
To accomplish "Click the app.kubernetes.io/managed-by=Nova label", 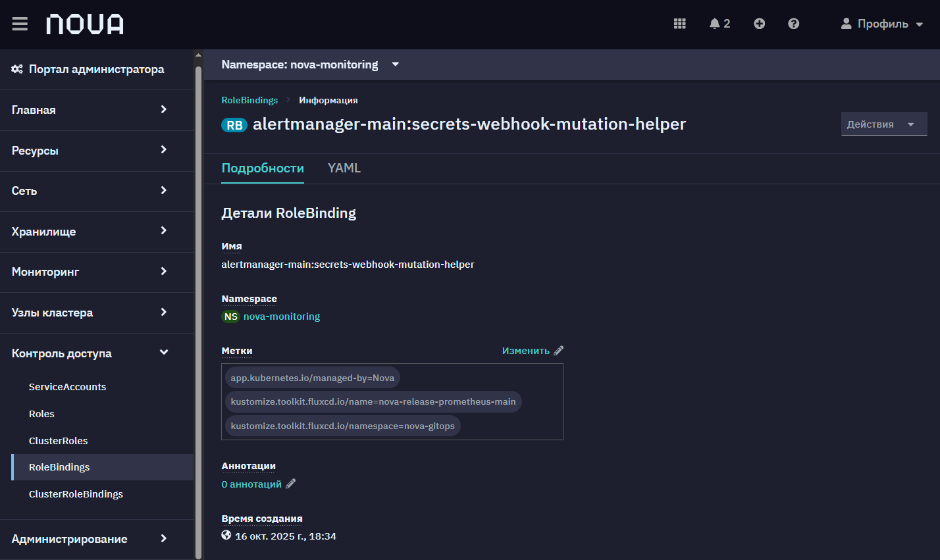I will pyautogui.click(x=313, y=378).
